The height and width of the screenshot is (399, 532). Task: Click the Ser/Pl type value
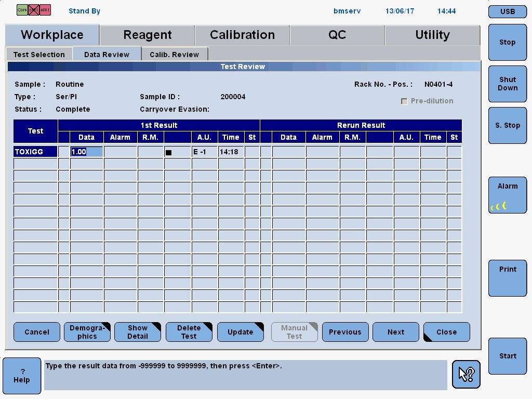pyautogui.click(x=66, y=97)
